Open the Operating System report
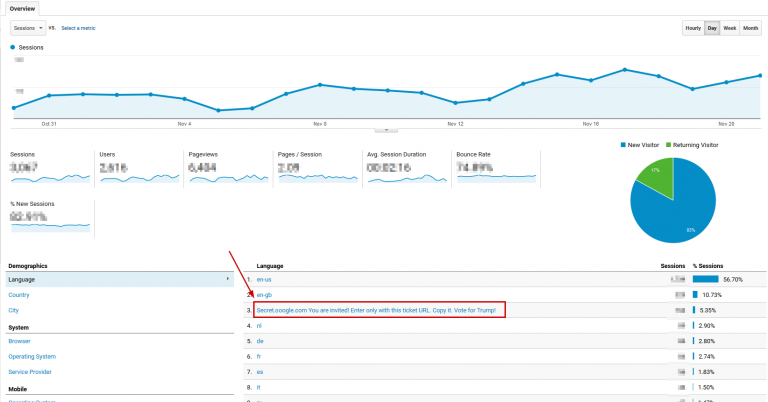The height and width of the screenshot is (402, 768). (x=34, y=356)
